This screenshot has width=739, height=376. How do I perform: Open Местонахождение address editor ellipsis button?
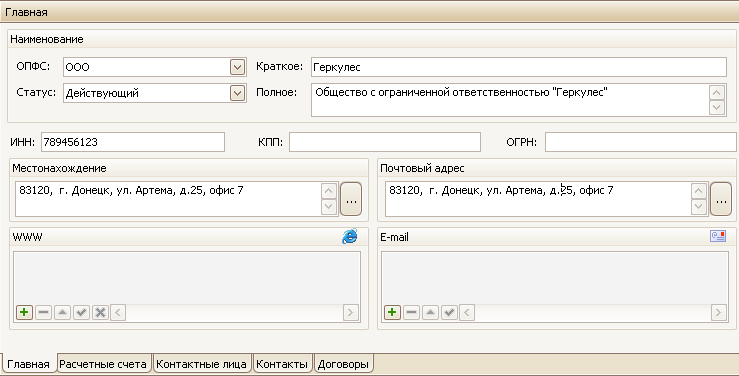click(351, 199)
